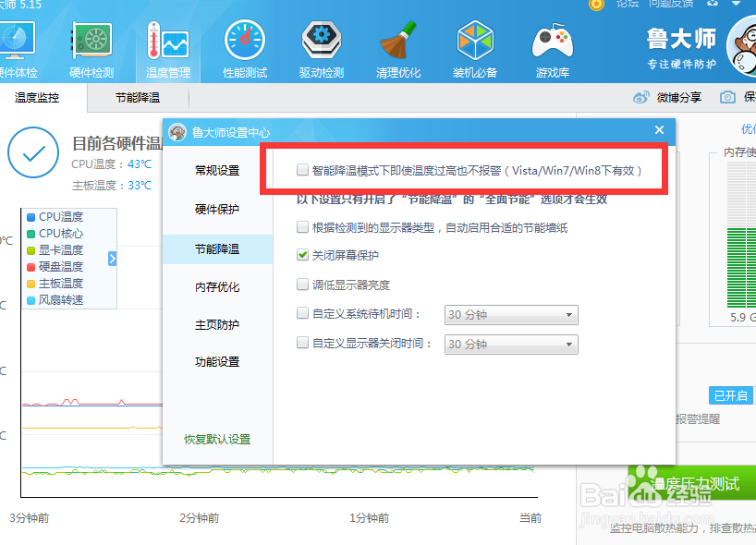
Task: Enable 根据检测到的显示器类型 checkbox
Action: (302, 227)
